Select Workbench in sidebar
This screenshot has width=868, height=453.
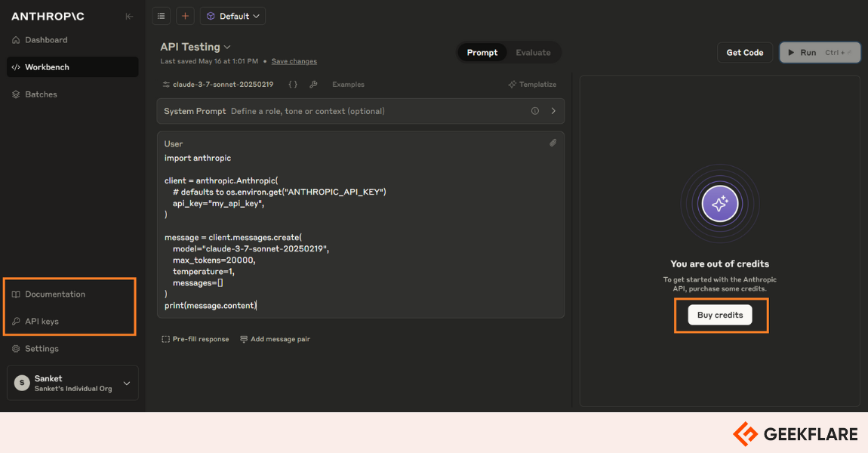[x=72, y=67]
